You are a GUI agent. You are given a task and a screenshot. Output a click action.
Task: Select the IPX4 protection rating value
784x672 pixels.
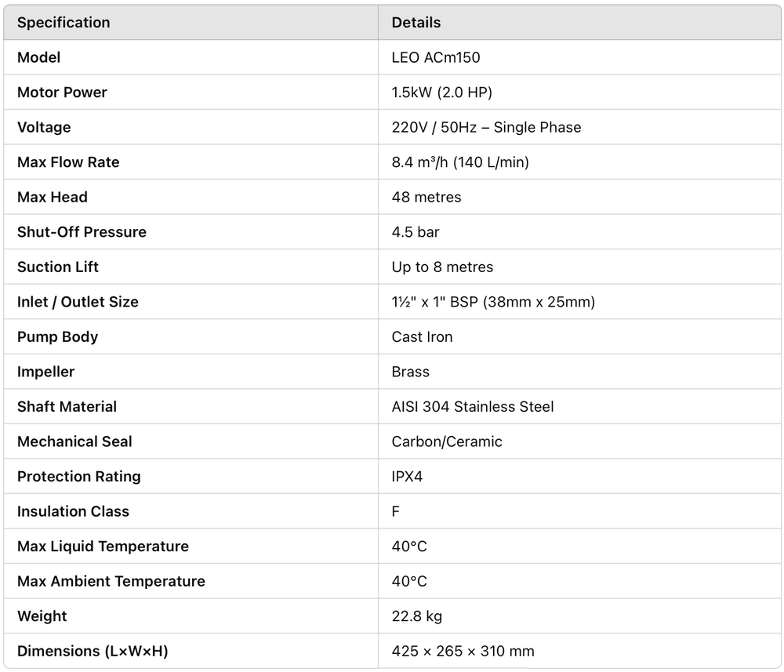[x=407, y=476]
